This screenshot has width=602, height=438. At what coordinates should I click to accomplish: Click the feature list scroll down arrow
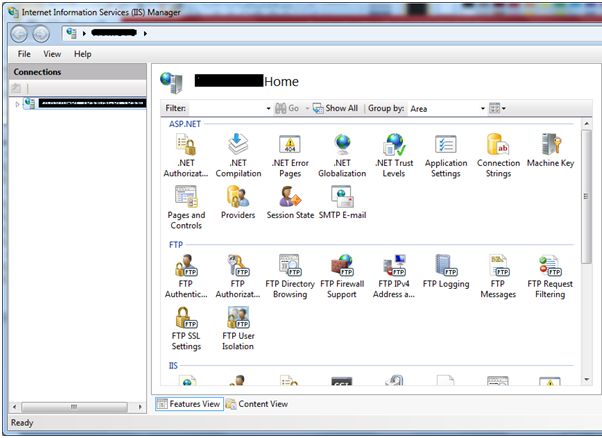pyautogui.click(x=587, y=380)
